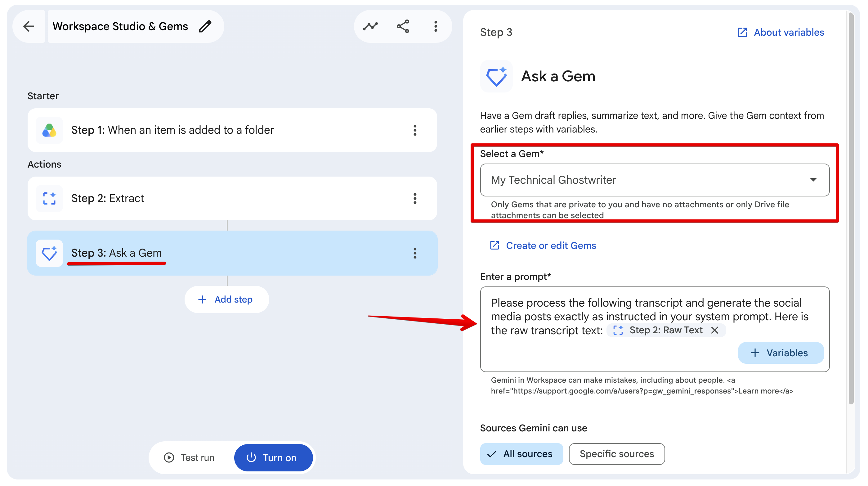The height and width of the screenshot is (486, 868).
Task: Turn on the flow
Action: [273, 457]
